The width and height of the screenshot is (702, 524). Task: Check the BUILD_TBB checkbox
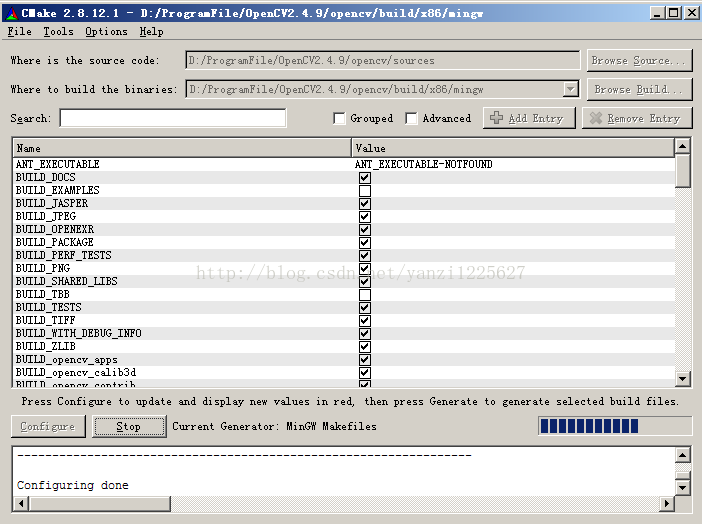365,295
